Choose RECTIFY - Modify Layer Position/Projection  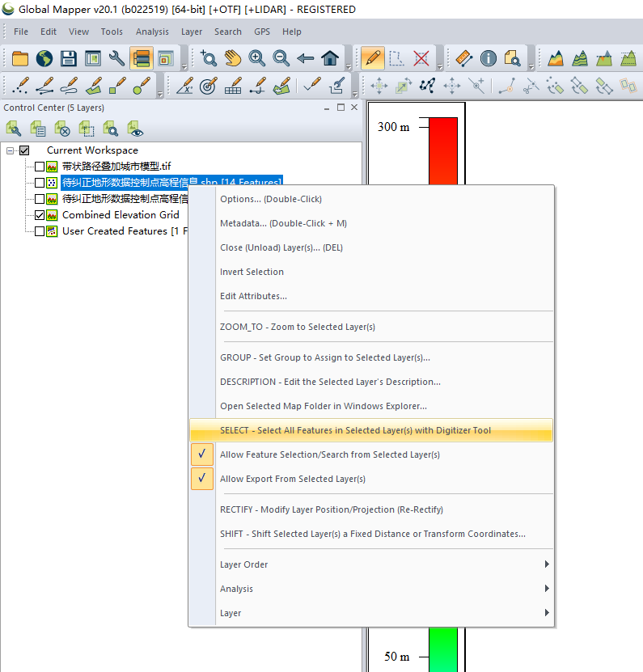[x=371, y=509]
